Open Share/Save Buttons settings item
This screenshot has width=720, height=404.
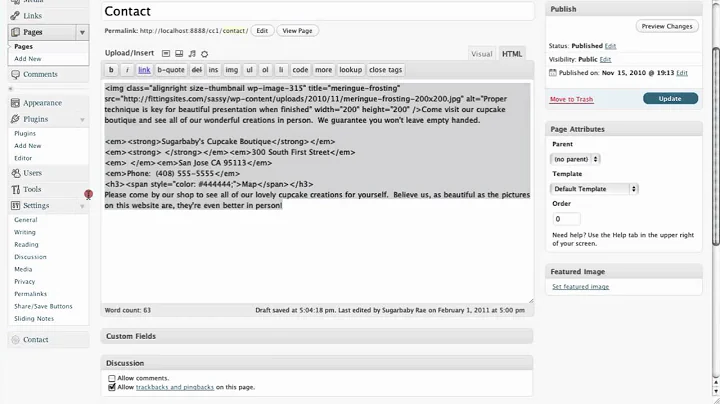pos(43,306)
